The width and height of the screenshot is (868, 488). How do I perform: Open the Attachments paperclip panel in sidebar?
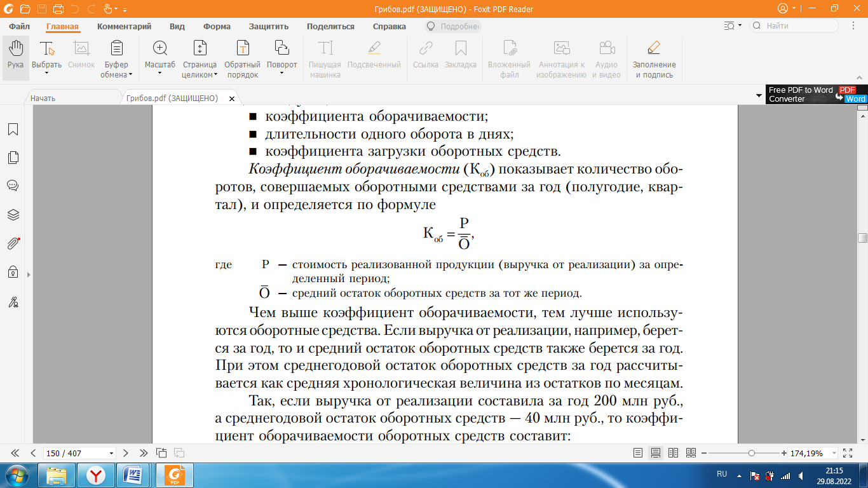coord(13,243)
